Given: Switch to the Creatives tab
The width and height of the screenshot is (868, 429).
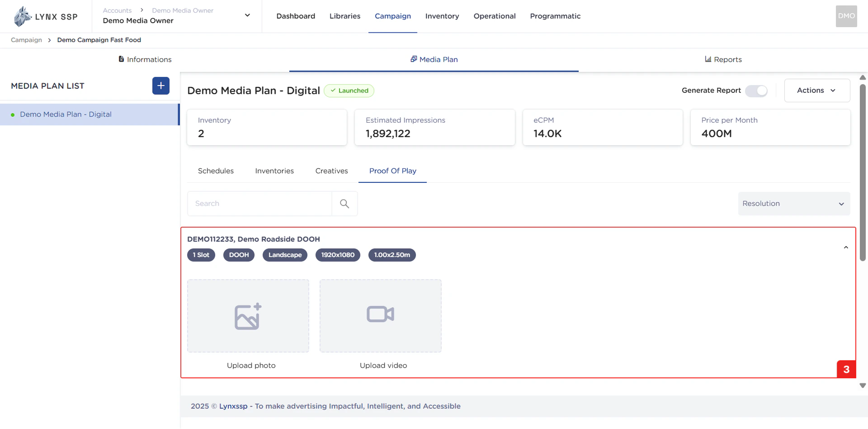Looking at the screenshot, I should click(331, 171).
